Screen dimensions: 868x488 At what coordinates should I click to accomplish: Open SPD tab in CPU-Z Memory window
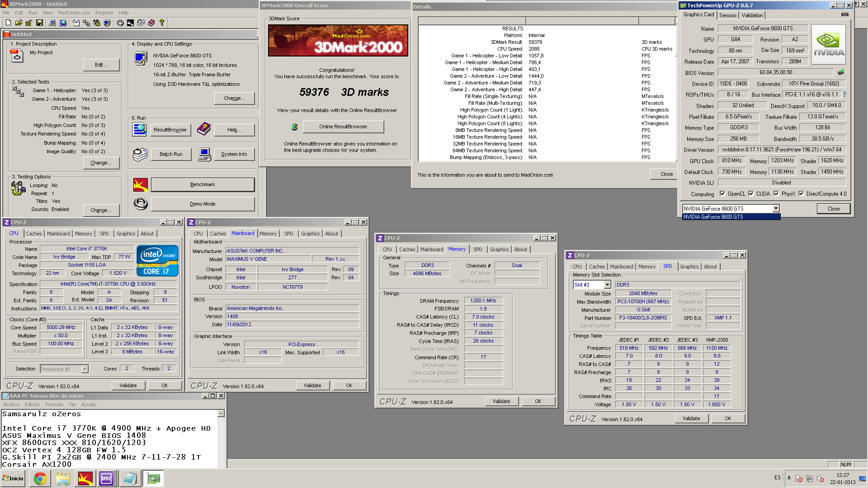point(477,249)
